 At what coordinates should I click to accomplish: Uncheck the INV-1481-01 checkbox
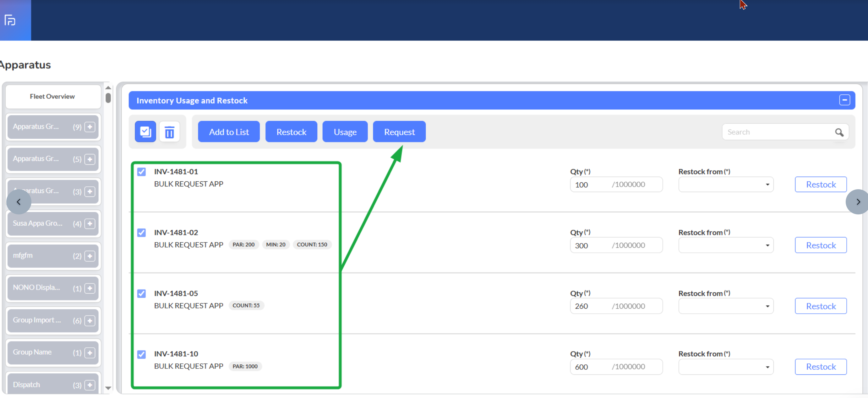[x=141, y=172]
